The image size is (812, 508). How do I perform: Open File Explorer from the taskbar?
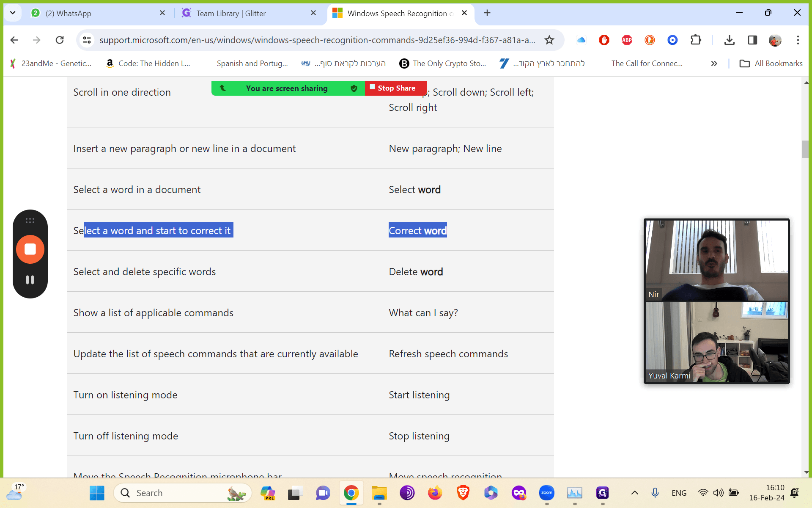[x=379, y=493]
